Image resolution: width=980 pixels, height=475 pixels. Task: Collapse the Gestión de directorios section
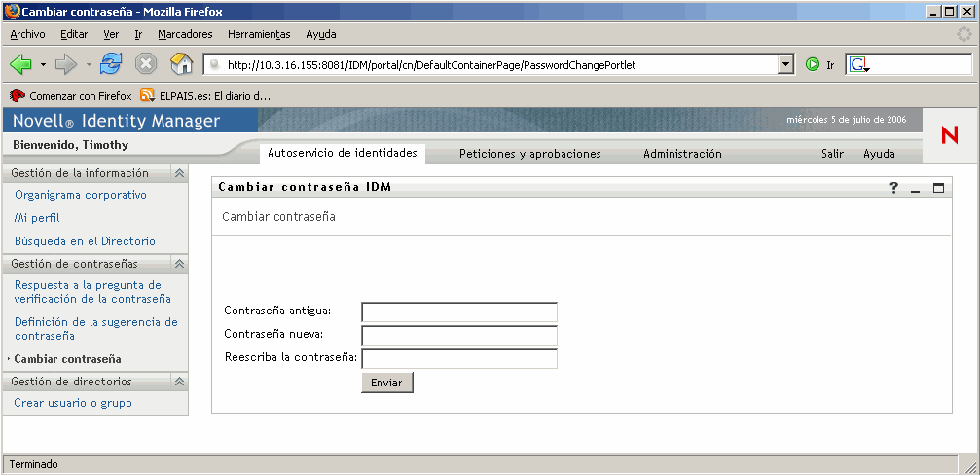(x=179, y=382)
